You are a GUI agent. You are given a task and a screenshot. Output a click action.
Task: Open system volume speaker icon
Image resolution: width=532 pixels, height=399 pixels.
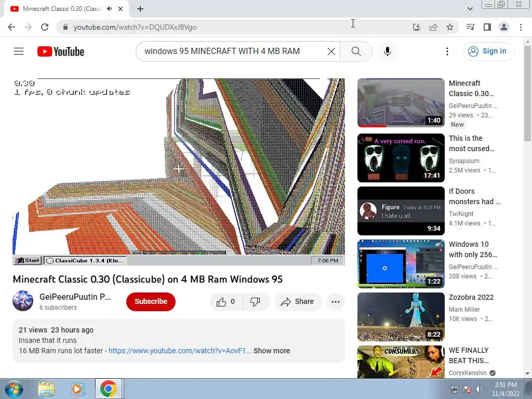[480, 389]
